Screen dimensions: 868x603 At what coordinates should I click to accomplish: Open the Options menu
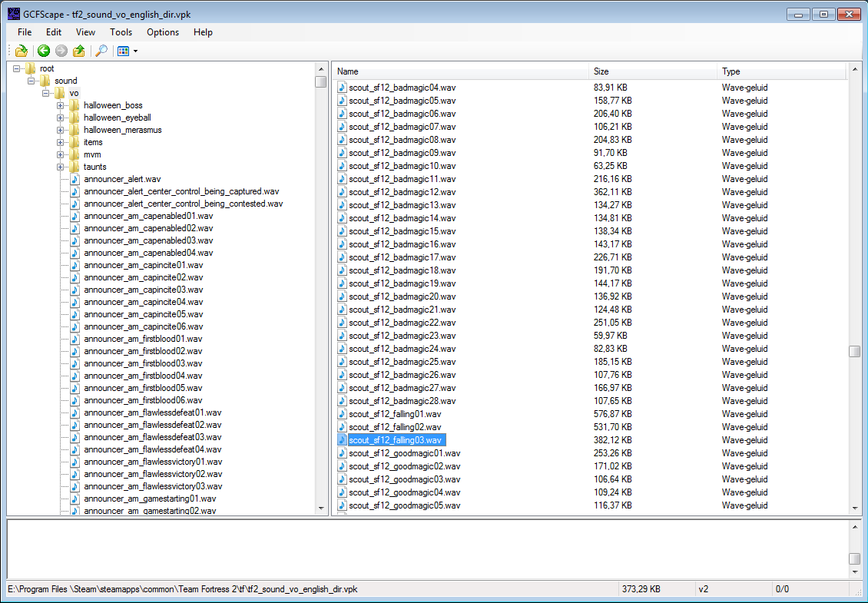pos(163,32)
